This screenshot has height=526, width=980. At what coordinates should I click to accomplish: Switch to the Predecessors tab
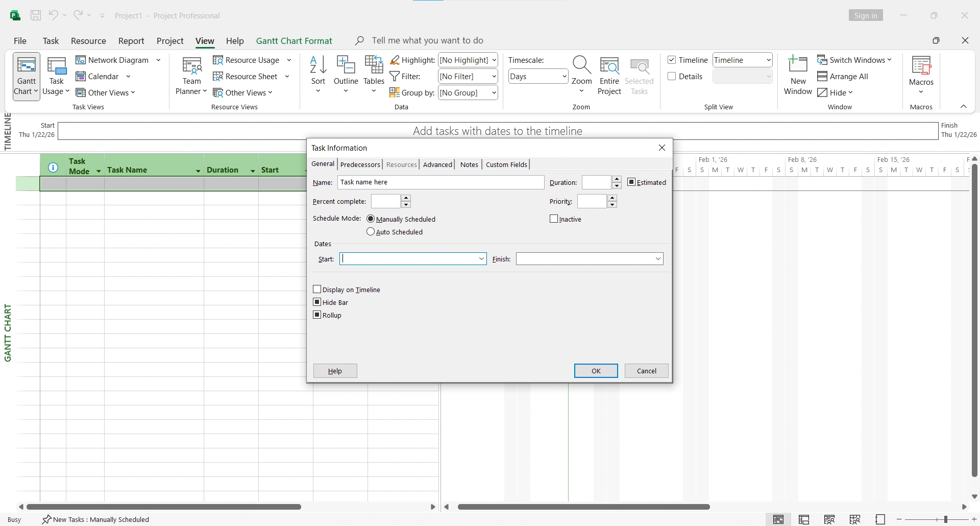(x=360, y=164)
